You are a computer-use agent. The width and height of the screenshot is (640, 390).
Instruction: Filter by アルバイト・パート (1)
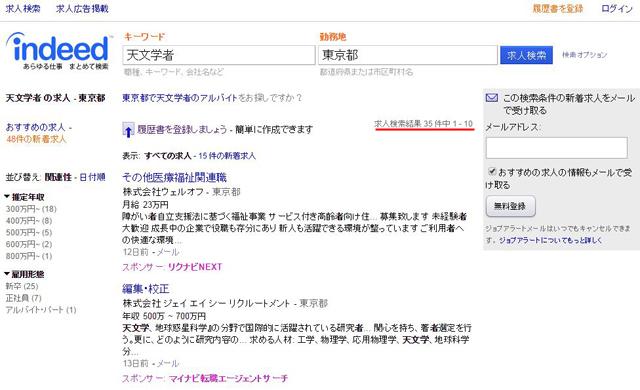coord(41,310)
